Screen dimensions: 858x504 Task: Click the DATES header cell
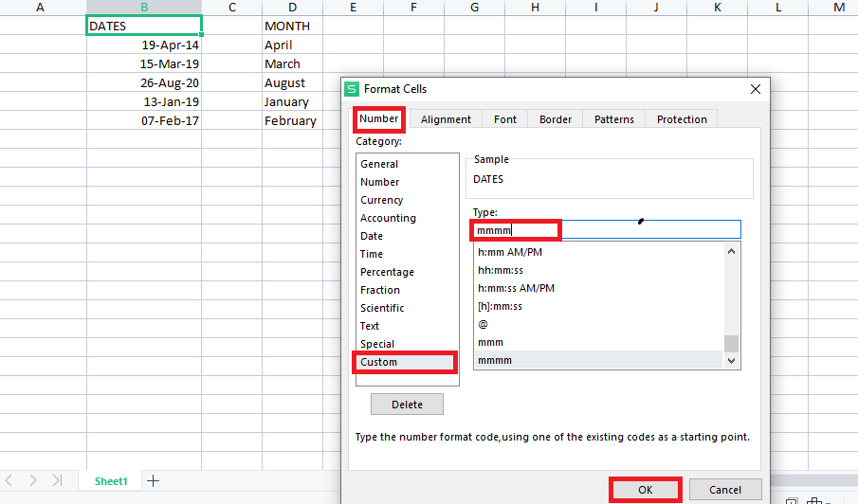pyautogui.click(x=144, y=26)
